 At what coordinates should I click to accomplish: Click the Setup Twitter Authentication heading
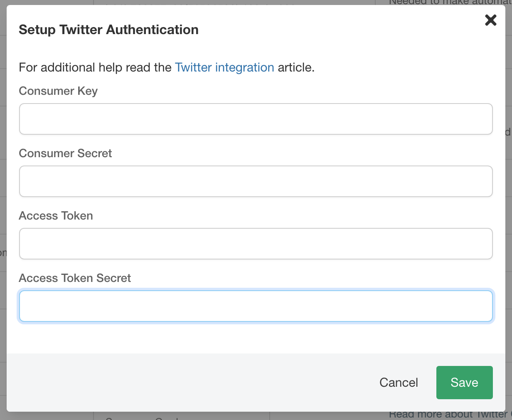click(x=108, y=30)
